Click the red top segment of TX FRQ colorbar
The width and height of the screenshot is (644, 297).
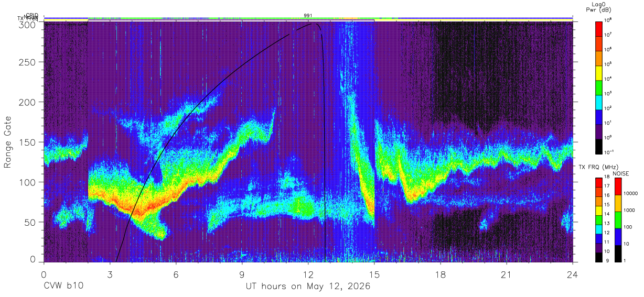click(599, 182)
